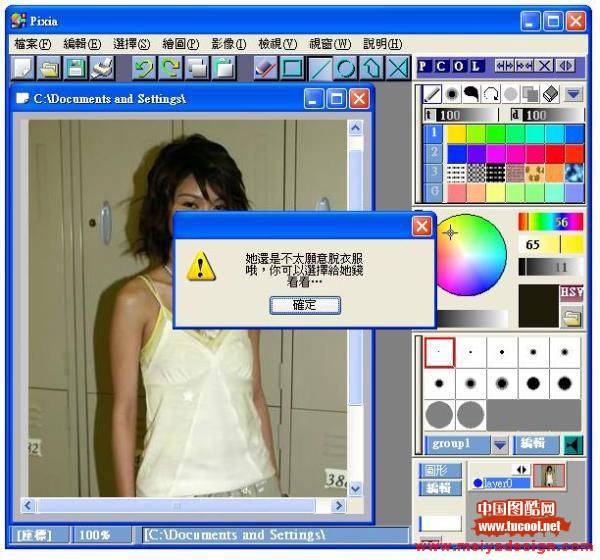The image size is (600, 560).
Task: Undo with the curved green arrow
Action: coord(144,68)
